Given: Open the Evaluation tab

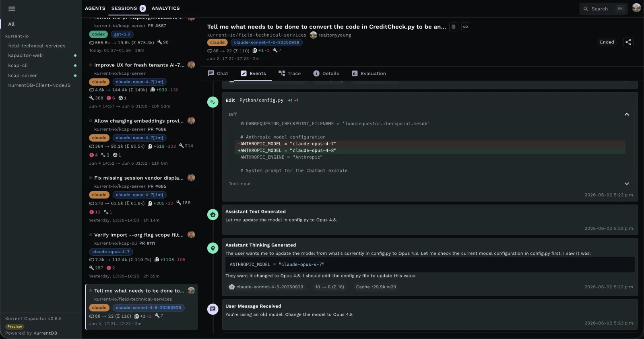Looking at the screenshot, I should pos(369,73).
